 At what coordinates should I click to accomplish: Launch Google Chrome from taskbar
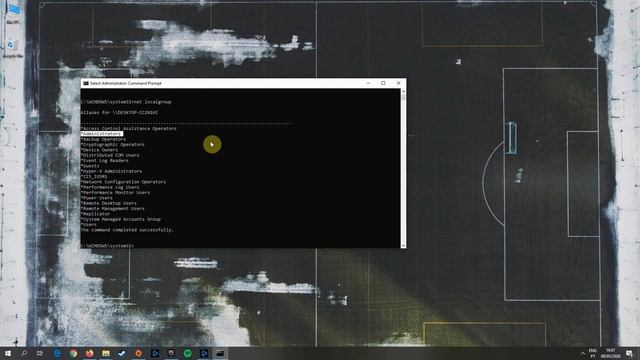coord(73,353)
